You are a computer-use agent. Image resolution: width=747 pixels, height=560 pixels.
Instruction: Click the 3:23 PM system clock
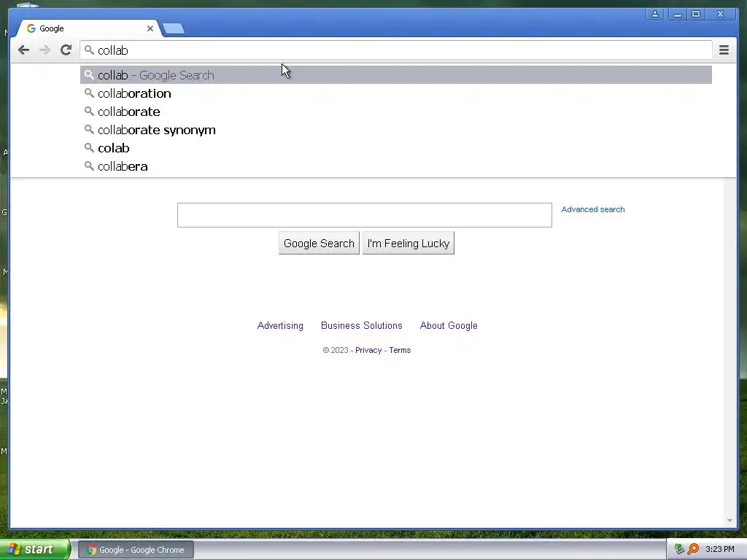click(x=720, y=550)
